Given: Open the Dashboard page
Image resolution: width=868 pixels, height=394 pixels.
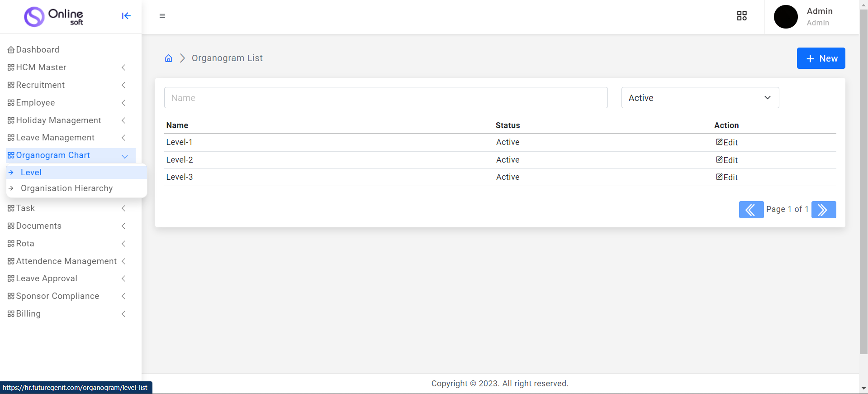Looking at the screenshot, I should pyautogui.click(x=38, y=50).
